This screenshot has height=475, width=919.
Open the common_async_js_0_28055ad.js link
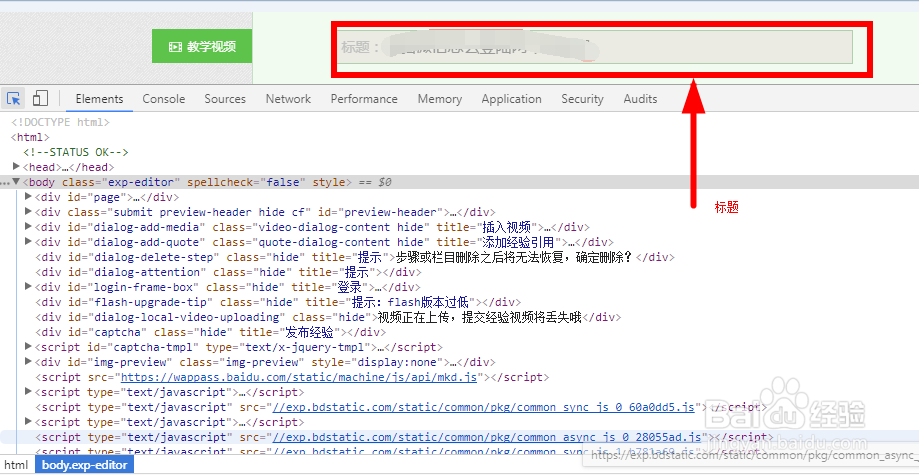point(487,437)
